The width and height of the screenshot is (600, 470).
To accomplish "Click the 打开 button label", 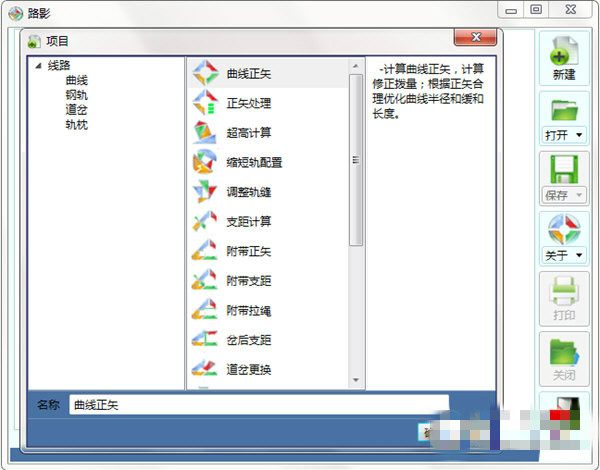I will pos(556,135).
